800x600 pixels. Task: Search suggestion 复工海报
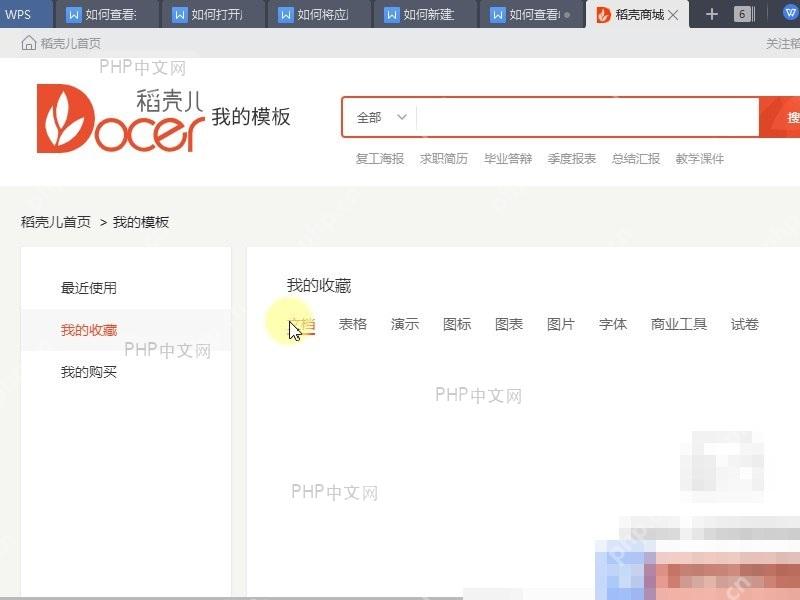coord(380,159)
